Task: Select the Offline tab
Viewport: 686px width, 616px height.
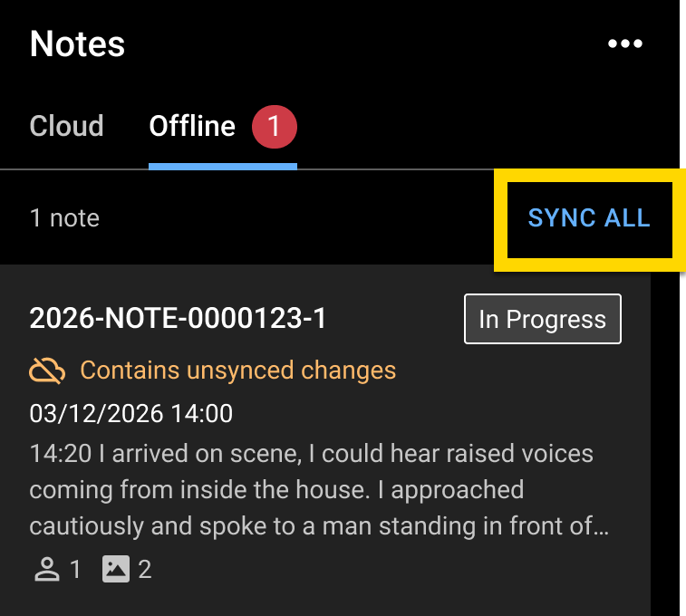Action: [192, 125]
